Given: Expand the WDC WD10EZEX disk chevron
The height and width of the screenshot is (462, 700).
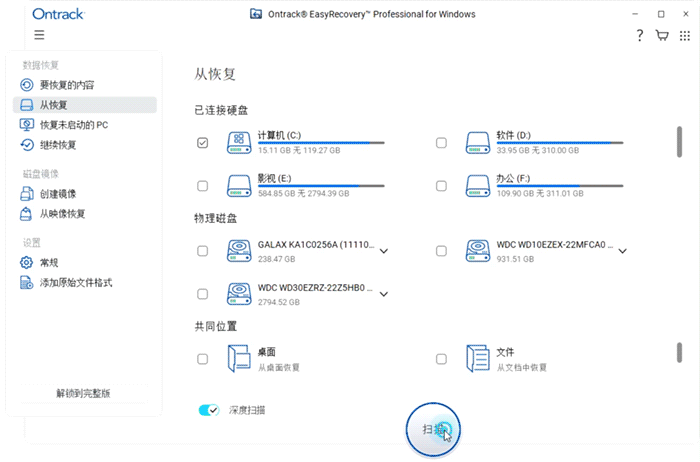Looking at the screenshot, I should coord(622,251).
